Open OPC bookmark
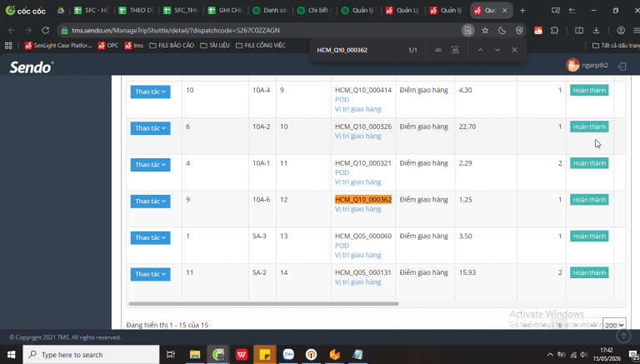This screenshot has height=364, width=640. (x=108, y=45)
